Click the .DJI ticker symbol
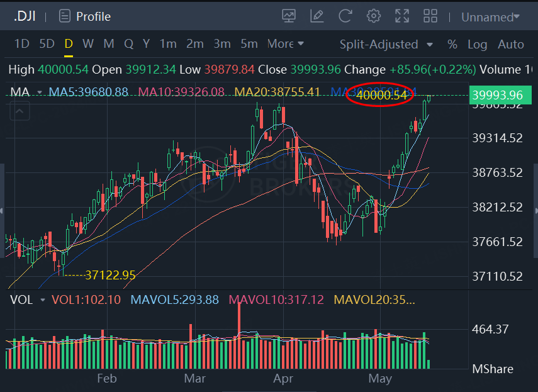538x392 pixels. pos(25,16)
